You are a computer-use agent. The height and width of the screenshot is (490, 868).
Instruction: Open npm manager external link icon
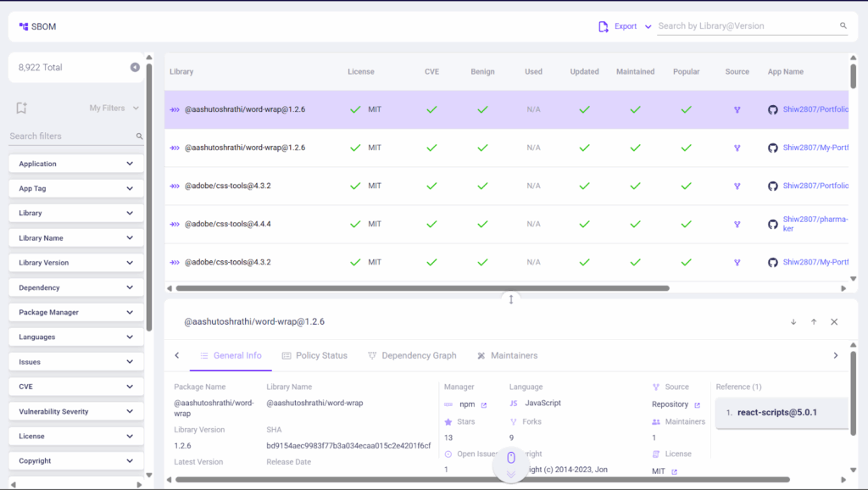[484, 405]
